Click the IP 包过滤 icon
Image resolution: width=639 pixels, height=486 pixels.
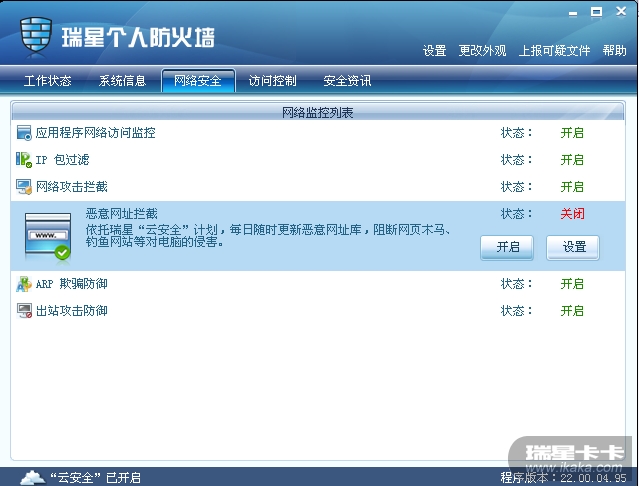[24, 160]
